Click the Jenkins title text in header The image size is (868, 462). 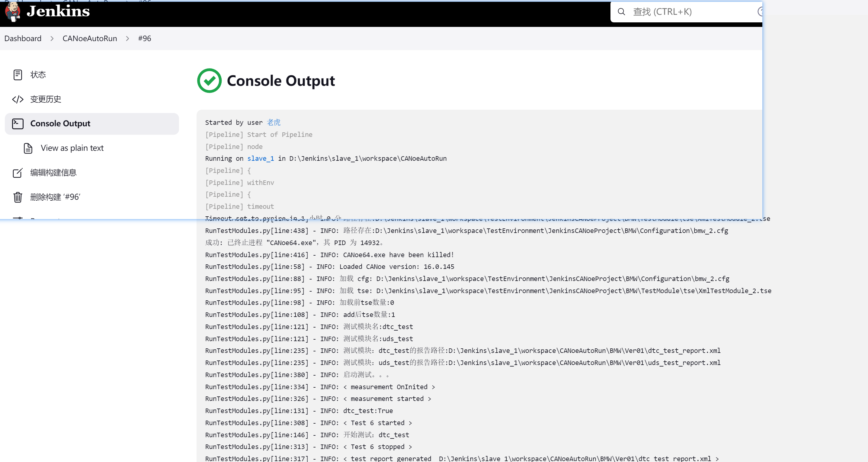tap(58, 11)
